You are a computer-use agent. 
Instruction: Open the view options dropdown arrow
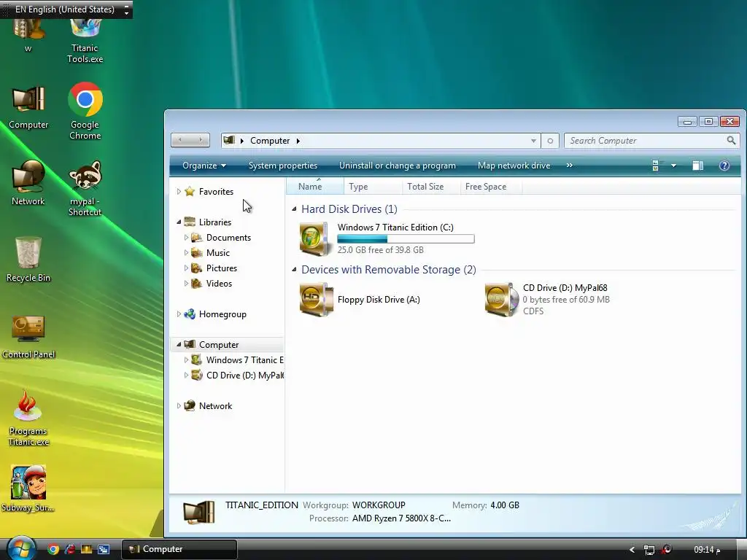tap(673, 166)
